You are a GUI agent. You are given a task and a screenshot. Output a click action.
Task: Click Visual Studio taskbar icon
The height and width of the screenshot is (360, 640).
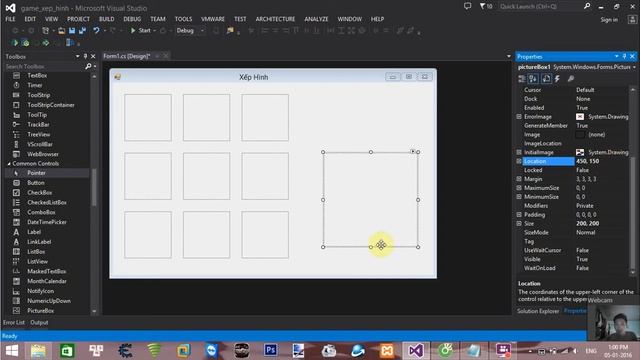click(416, 350)
